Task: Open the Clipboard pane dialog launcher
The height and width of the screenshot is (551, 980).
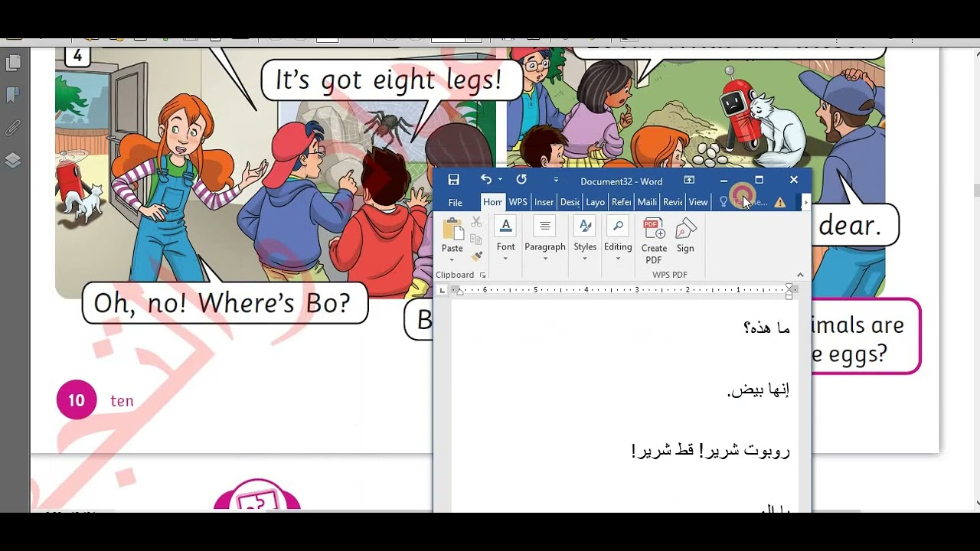Action: pyautogui.click(x=482, y=275)
